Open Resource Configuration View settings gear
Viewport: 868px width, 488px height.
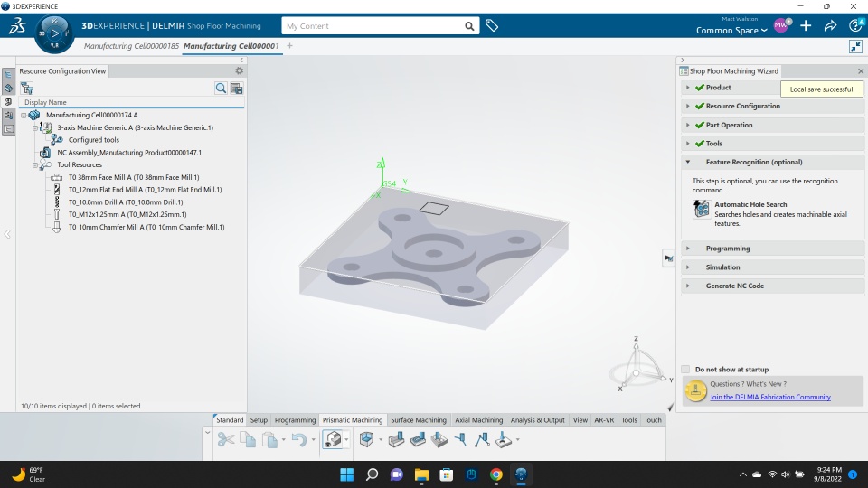(x=239, y=70)
